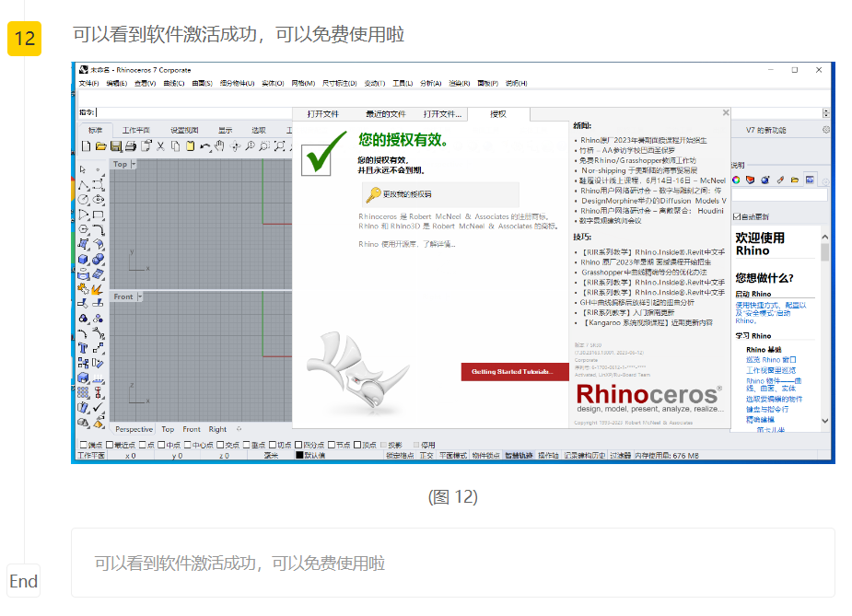Save the model with the floppy disk icon
Screen dimensions: 852x616
click(116, 146)
